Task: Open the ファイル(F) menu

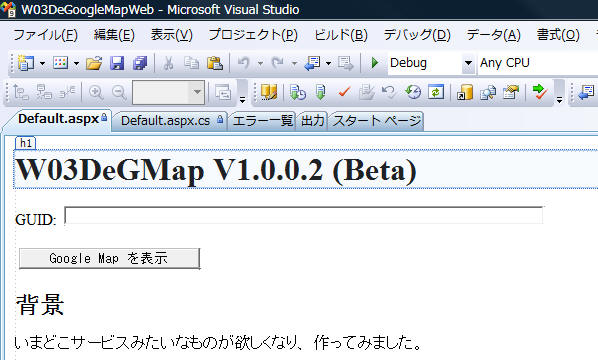Action: [45, 35]
